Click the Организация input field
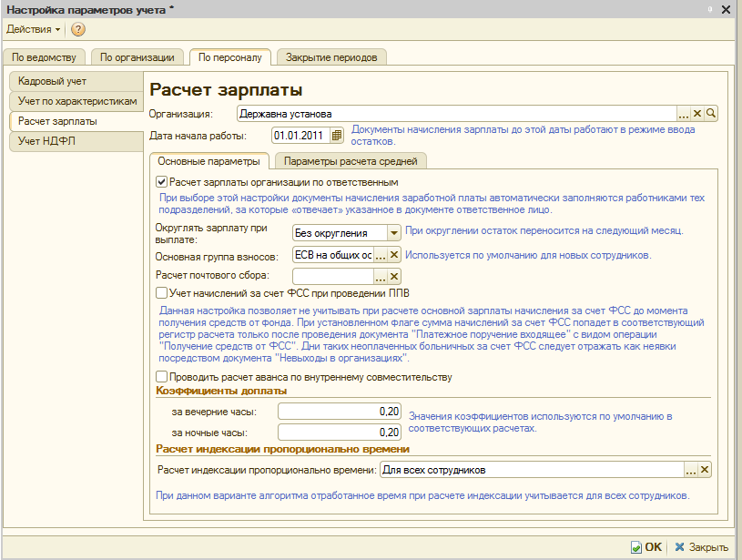This screenshot has width=742, height=560. click(x=457, y=114)
